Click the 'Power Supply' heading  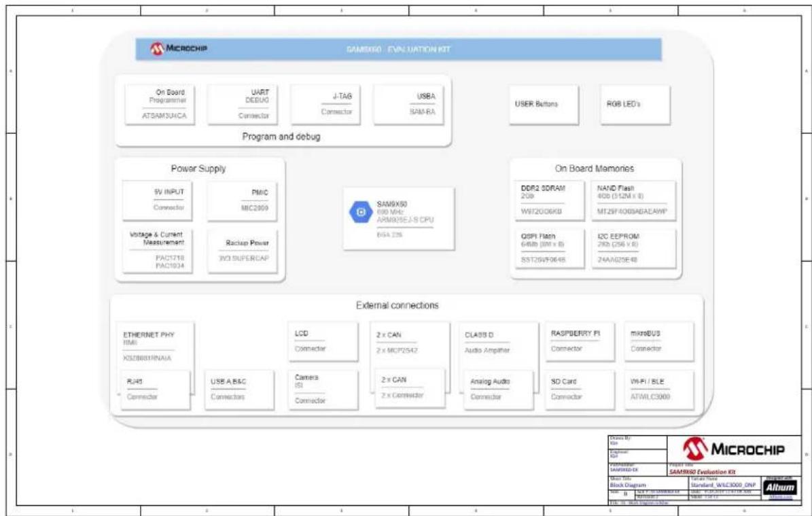coord(198,169)
